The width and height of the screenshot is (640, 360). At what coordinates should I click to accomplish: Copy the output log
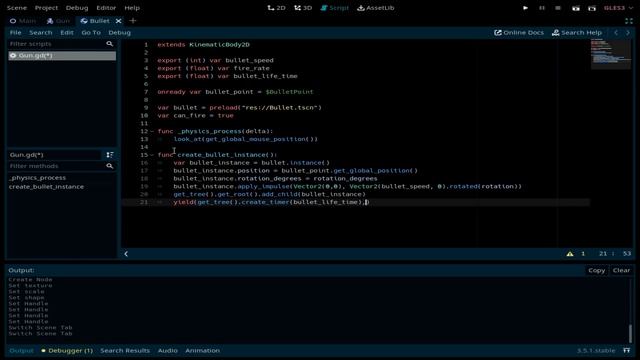[x=596, y=270]
